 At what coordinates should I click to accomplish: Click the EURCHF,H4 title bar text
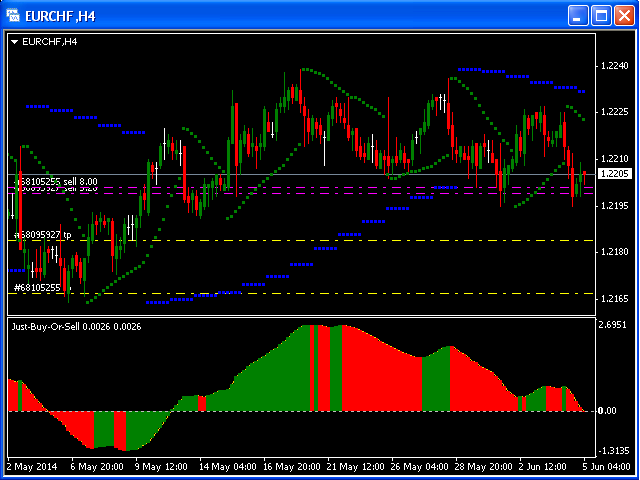click(x=60, y=16)
